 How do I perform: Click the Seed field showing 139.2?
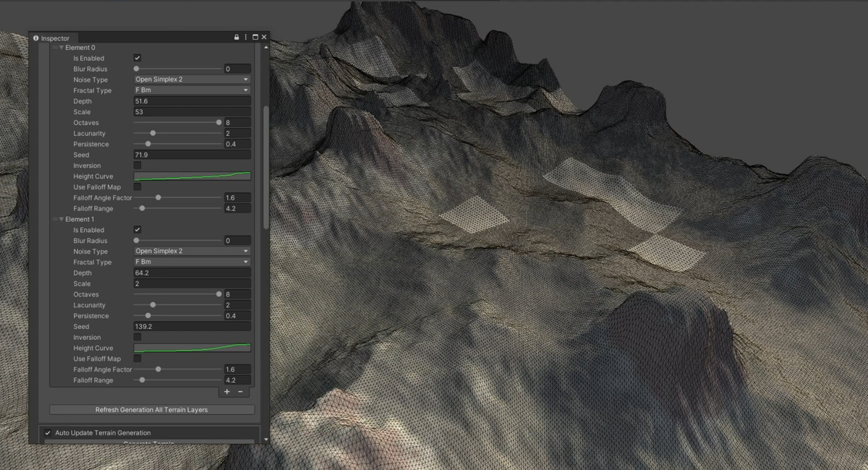pyautogui.click(x=192, y=327)
